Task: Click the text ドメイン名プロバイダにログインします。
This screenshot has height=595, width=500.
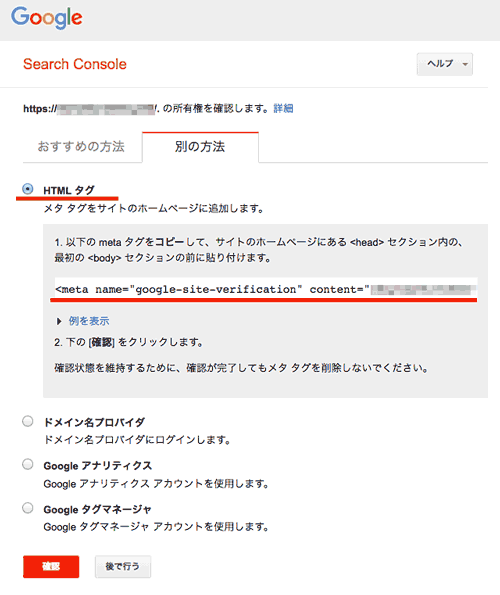Action: [x=137, y=440]
